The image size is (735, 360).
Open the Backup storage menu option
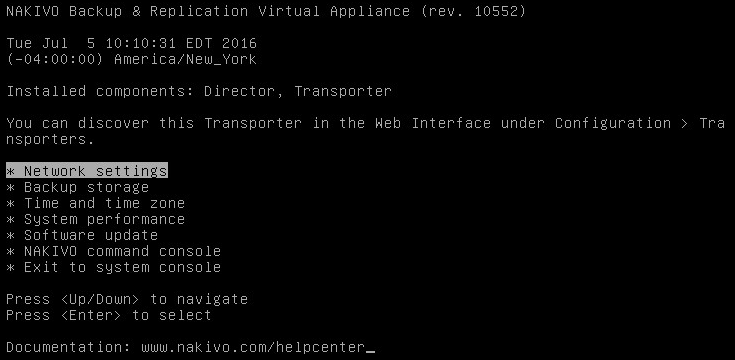[77, 188]
